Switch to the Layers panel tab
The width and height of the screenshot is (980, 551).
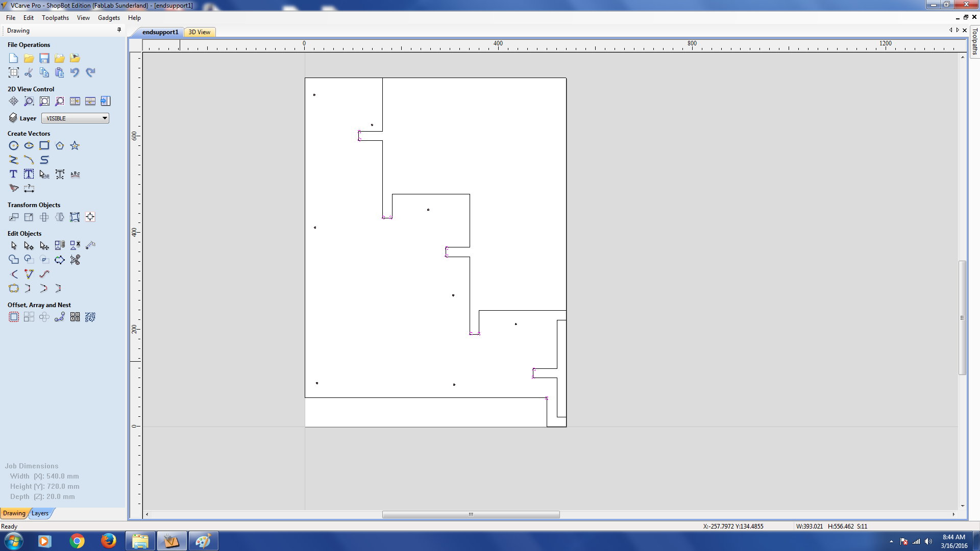click(40, 513)
